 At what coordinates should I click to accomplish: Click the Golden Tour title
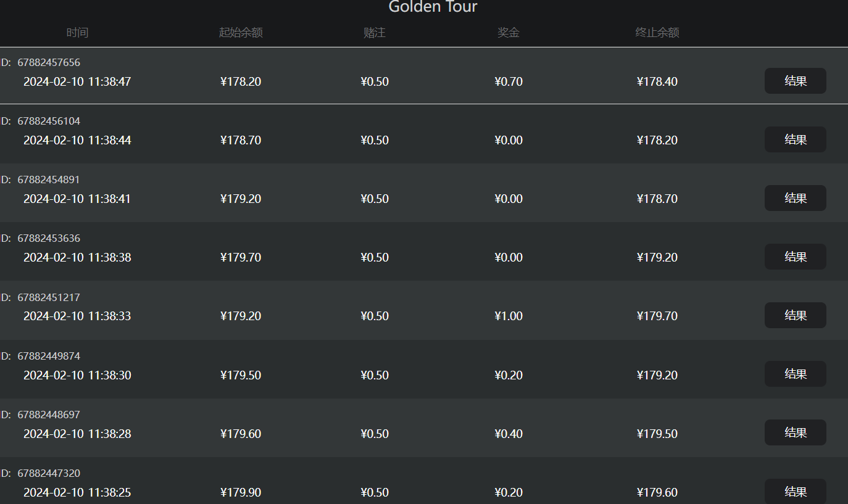pyautogui.click(x=433, y=7)
